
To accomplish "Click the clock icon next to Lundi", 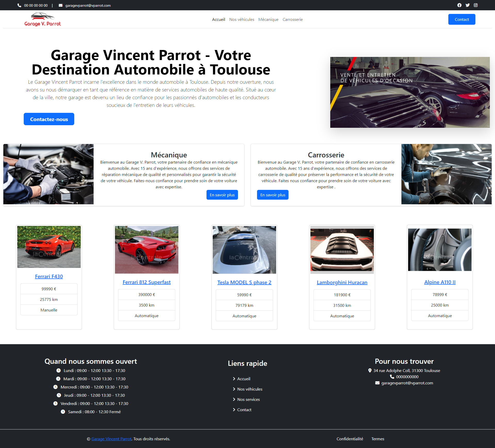I will pyautogui.click(x=59, y=370).
